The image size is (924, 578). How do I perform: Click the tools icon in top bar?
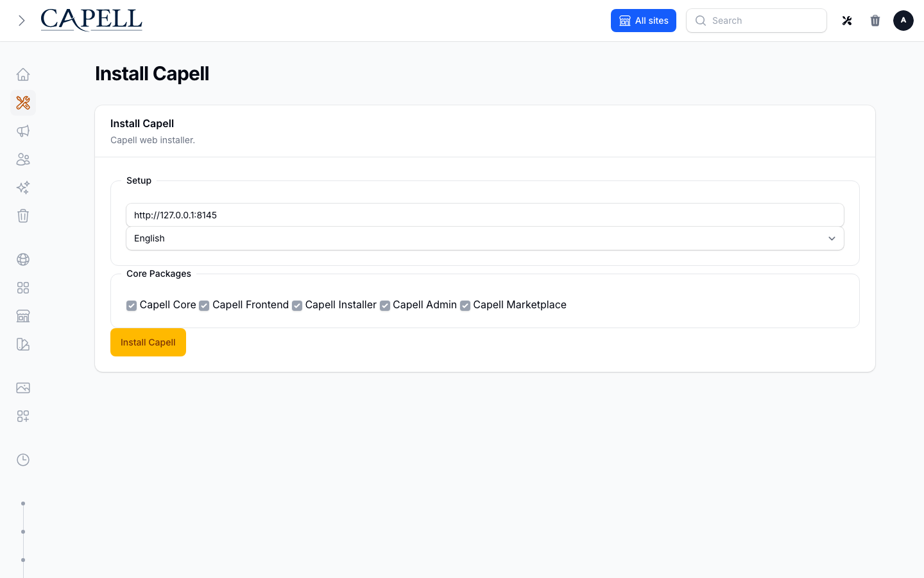point(847,21)
